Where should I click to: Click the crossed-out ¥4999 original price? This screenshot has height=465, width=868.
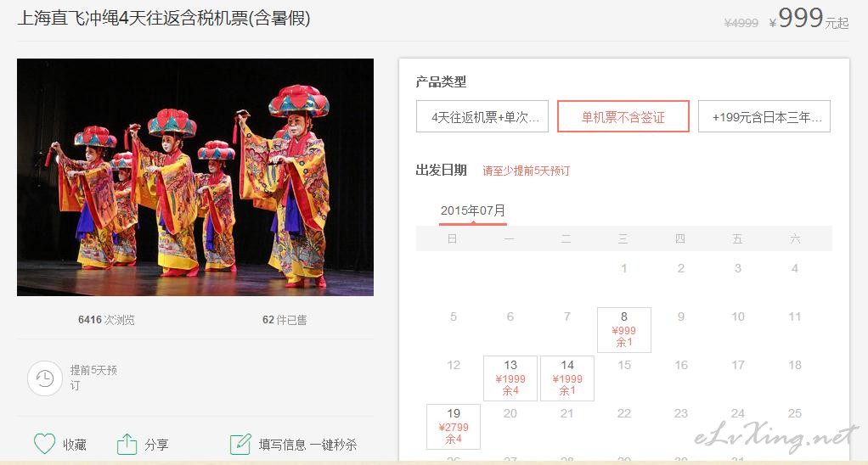(x=741, y=23)
